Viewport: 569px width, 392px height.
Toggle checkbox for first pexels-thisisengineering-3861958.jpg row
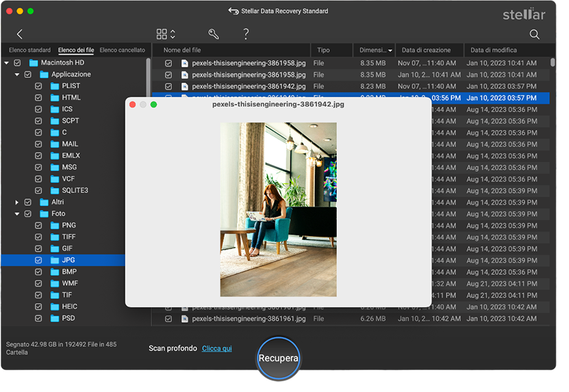168,63
